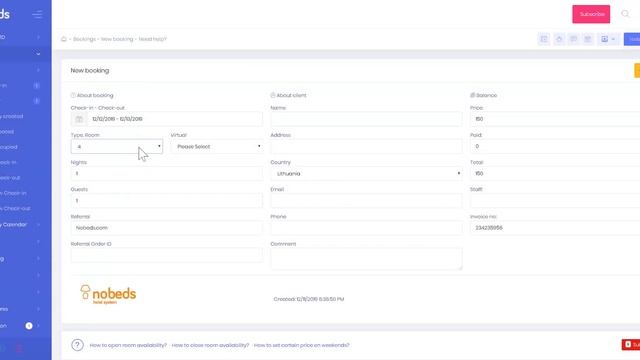
Task: Click the client Name field
Action: click(x=366, y=119)
